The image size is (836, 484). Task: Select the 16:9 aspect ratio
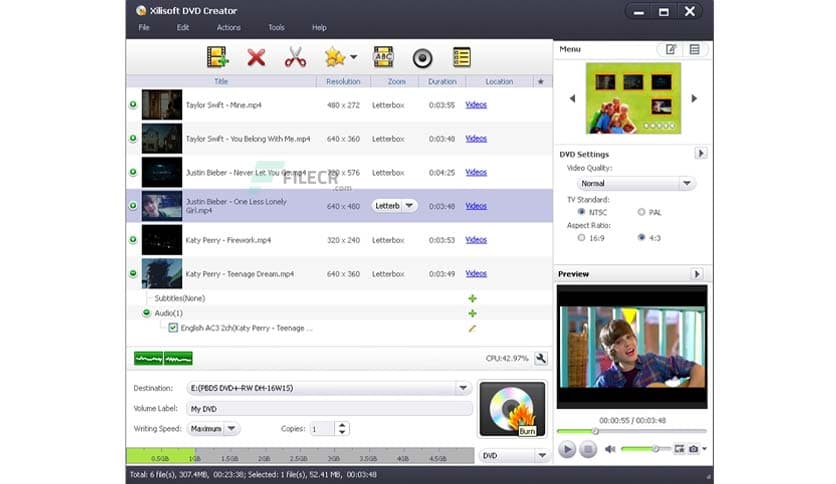[x=581, y=238]
